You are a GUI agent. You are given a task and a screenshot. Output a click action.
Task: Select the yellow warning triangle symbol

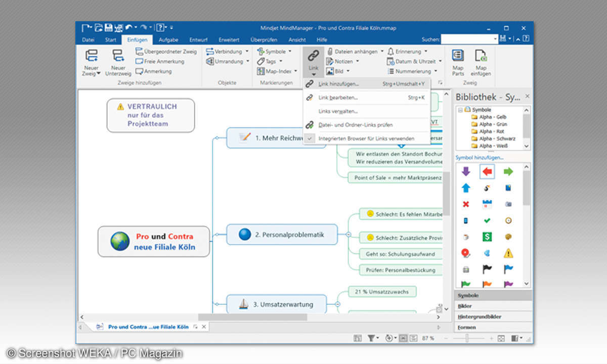508,253
